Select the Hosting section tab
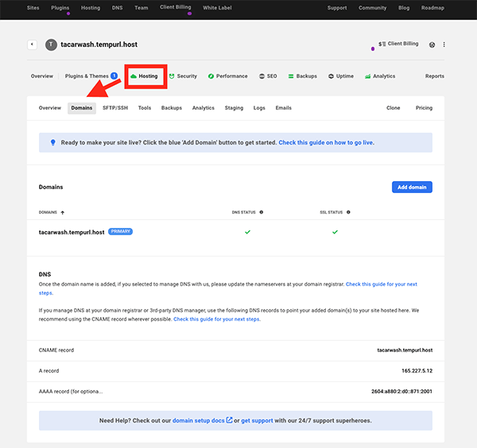Screen dimensions: 477x448 tap(144, 76)
